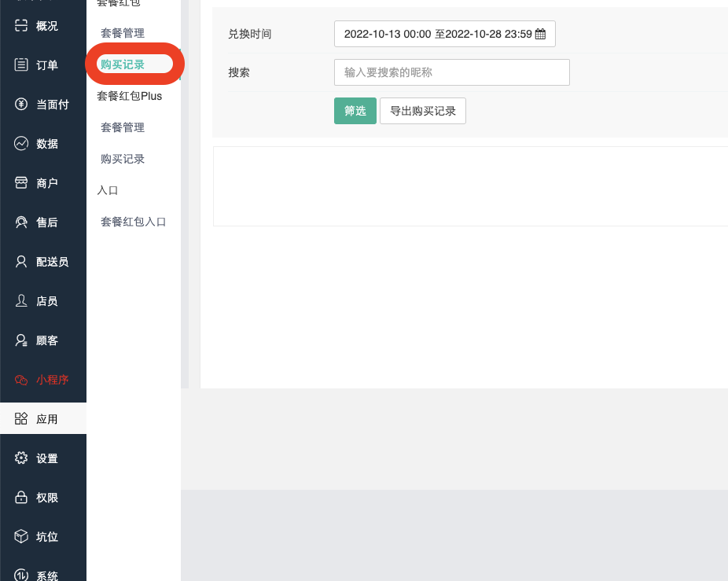Screen dimensions: 728x581
Task: Click the 设置 settings gear icon
Action: tap(21, 458)
